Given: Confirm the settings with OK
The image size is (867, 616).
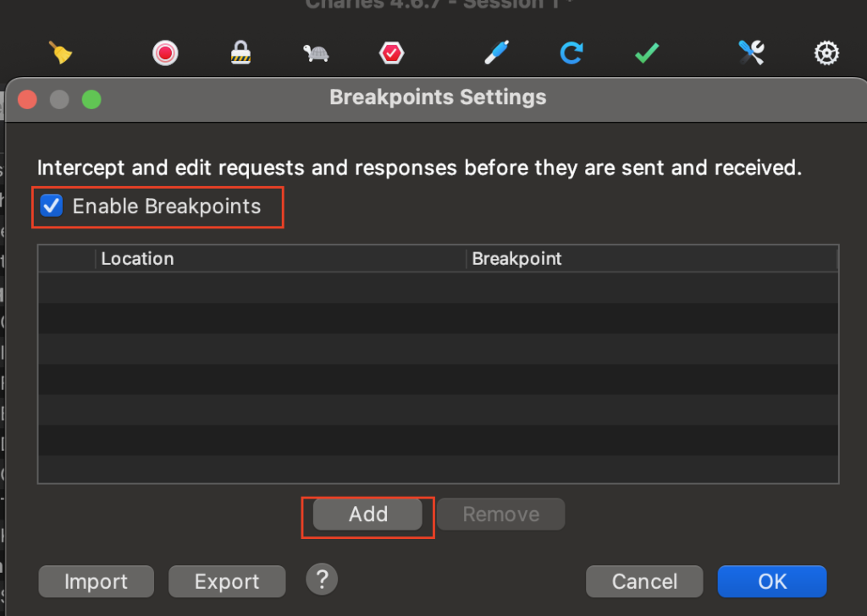Looking at the screenshot, I should point(771,581).
